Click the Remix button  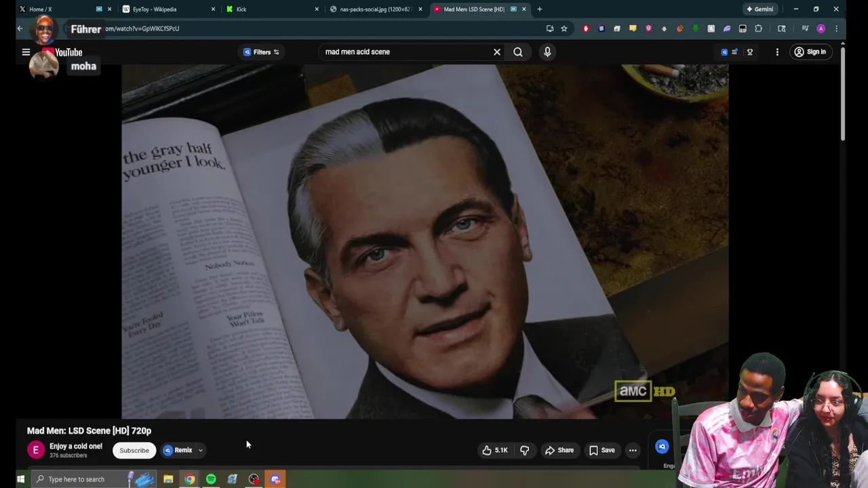[178, 450]
